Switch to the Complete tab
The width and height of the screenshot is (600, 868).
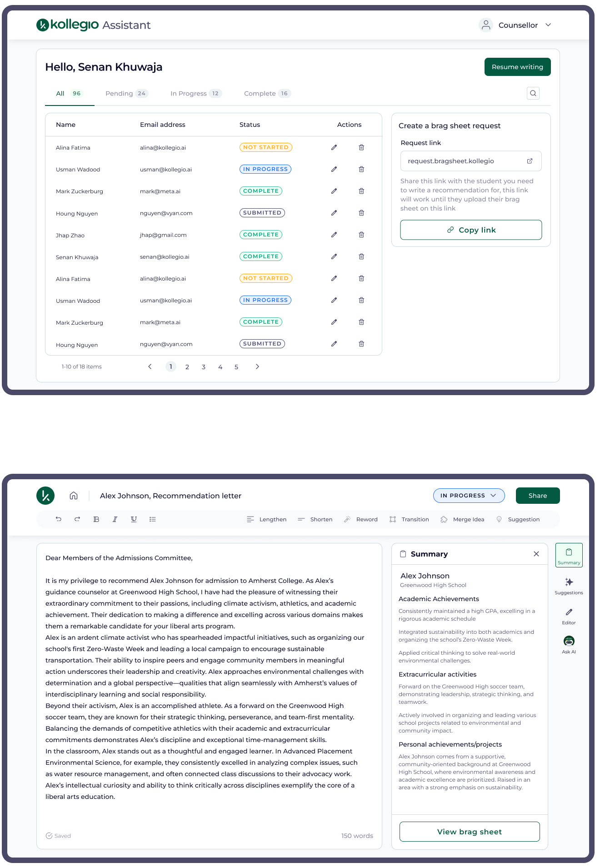point(267,93)
